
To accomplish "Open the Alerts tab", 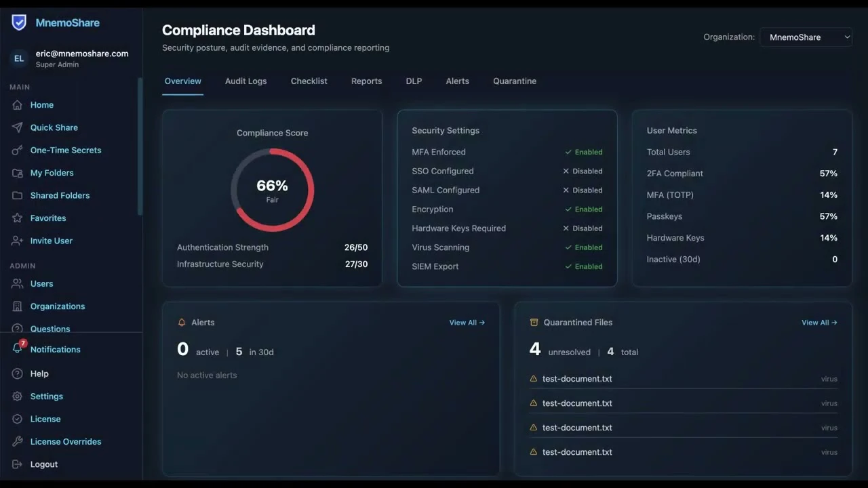I will point(458,81).
